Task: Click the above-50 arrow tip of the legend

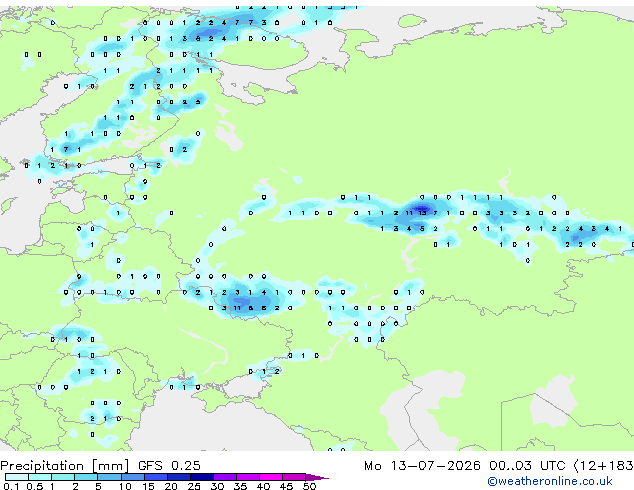Action: tap(317, 477)
